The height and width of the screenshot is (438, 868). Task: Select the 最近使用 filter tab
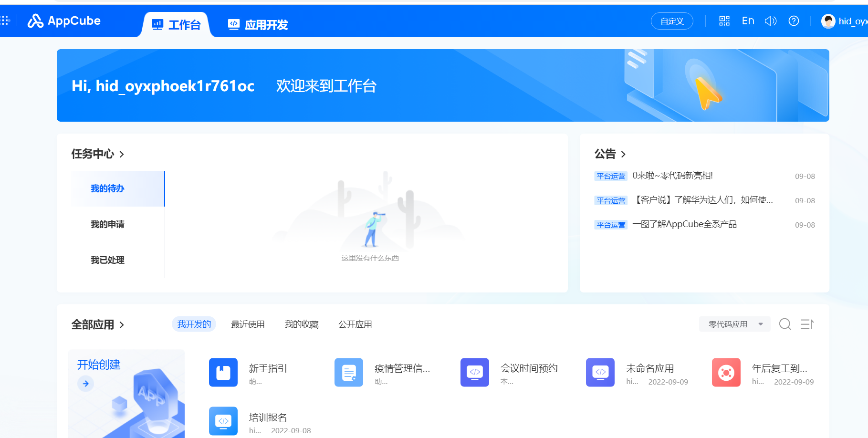(248, 324)
